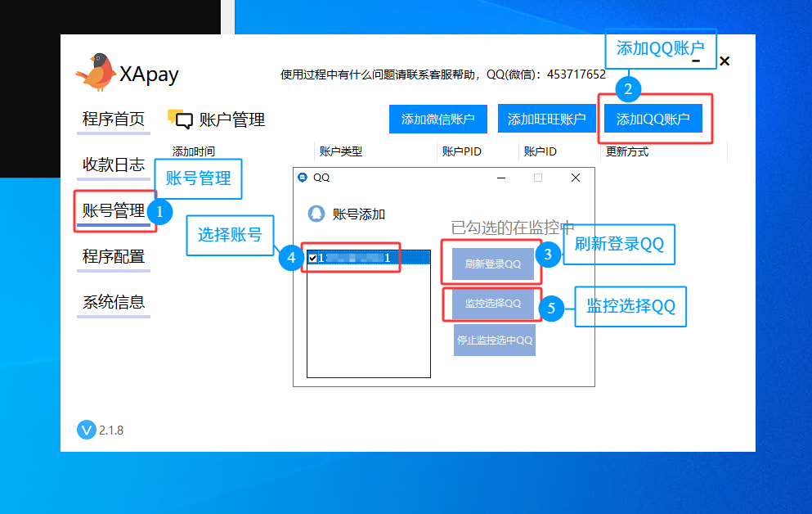The width and height of the screenshot is (812, 514).
Task: Select 账号管理 in the sidebar
Action: 113,211
